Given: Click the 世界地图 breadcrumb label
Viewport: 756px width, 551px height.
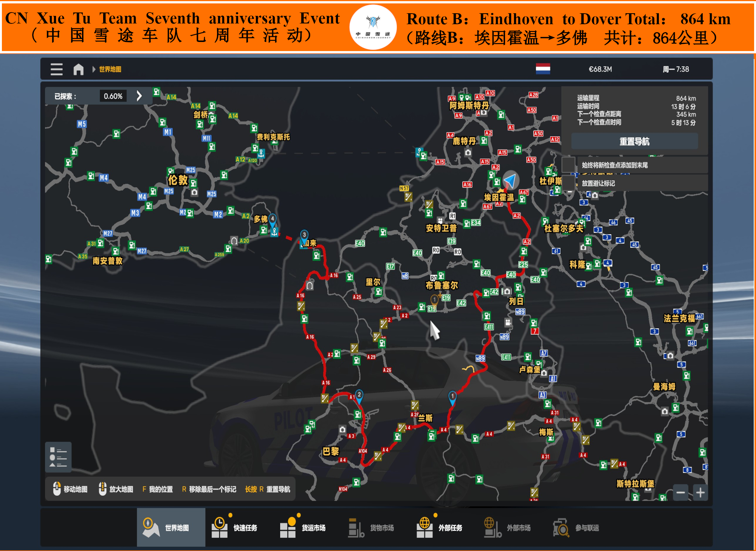Looking at the screenshot, I should tap(110, 69).
